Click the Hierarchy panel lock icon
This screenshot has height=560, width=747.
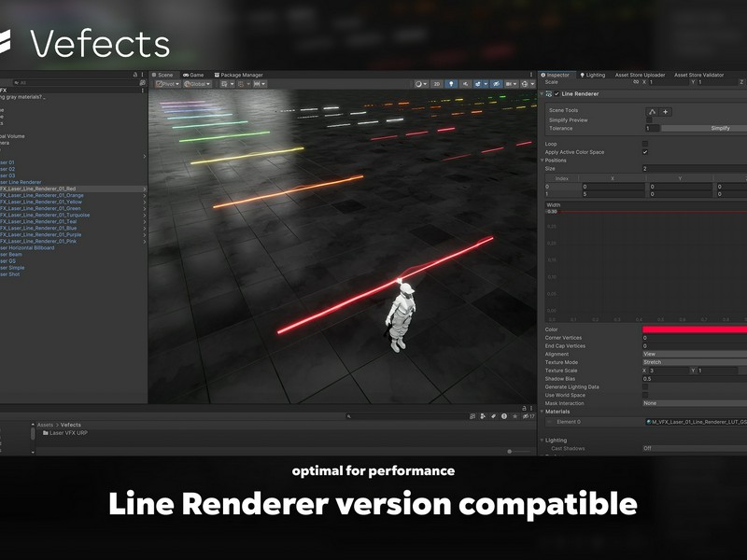coord(135,75)
